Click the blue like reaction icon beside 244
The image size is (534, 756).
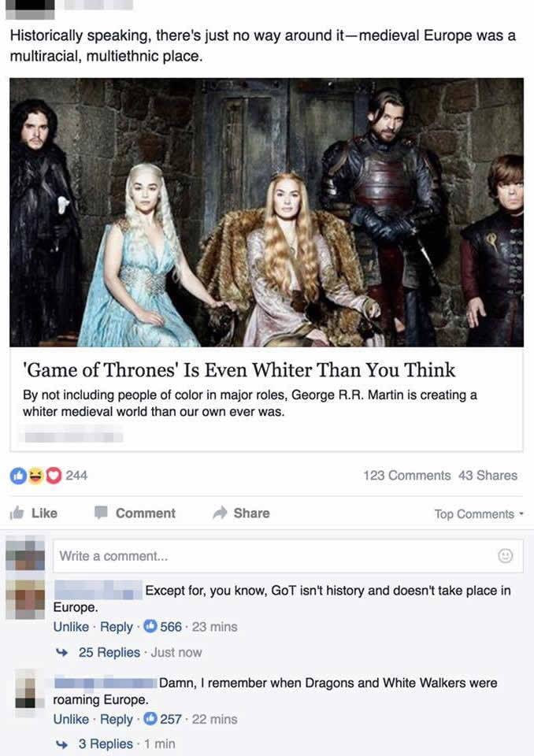(x=18, y=476)
